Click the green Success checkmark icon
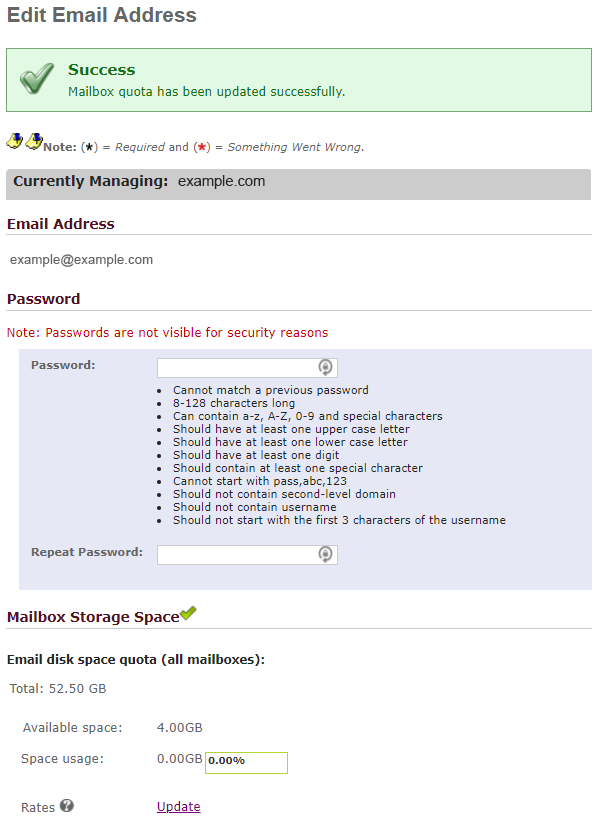This screenshot has width=598, height=822. (37, 79)
